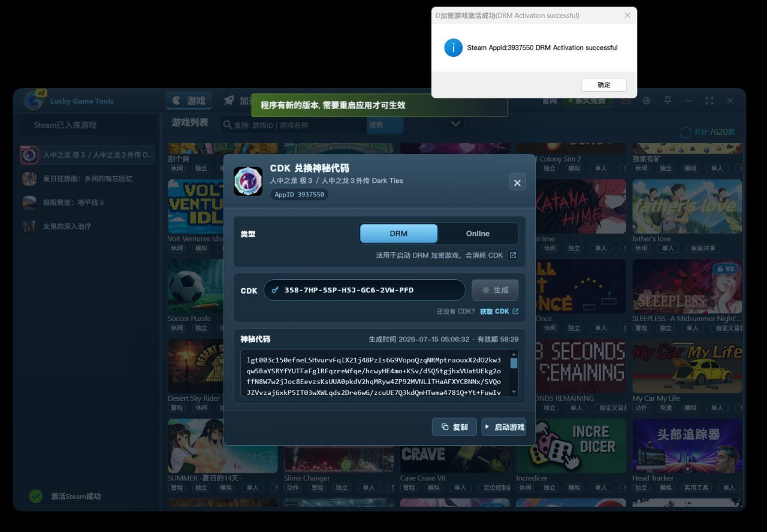Open the Incredicer game thumbnail

coord(571,446)
